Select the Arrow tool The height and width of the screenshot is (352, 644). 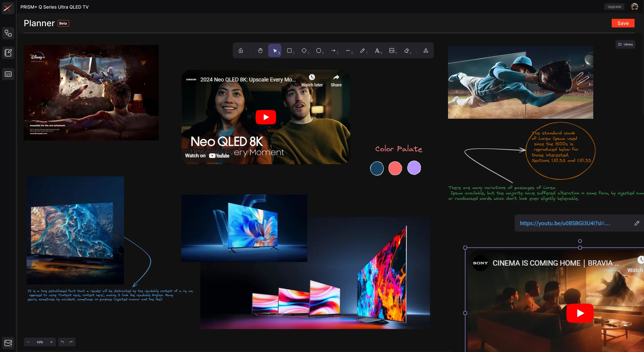pyautogui.click(x=333, y=51)
